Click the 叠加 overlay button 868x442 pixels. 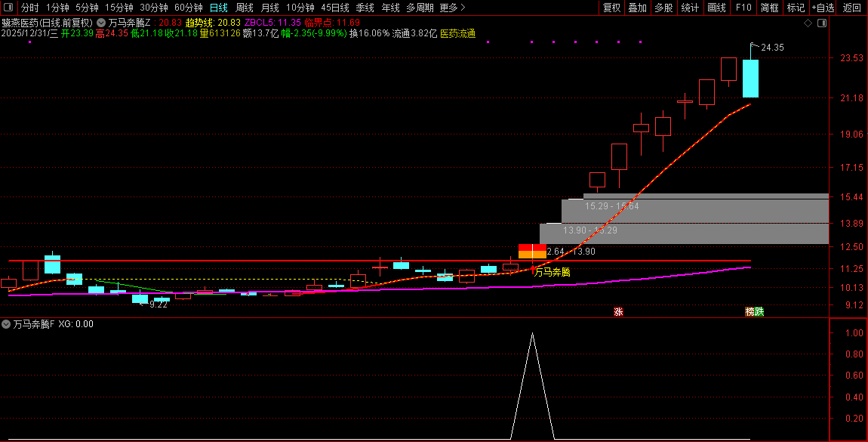click(x=637, y=8)
